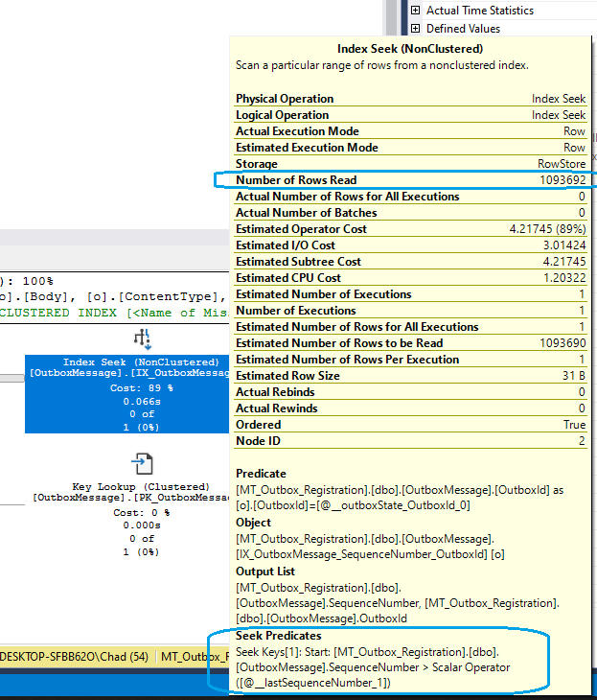Screen dimensions: 597x700
Task: Click the Actual Rewinds row
Action: [410, 408]
